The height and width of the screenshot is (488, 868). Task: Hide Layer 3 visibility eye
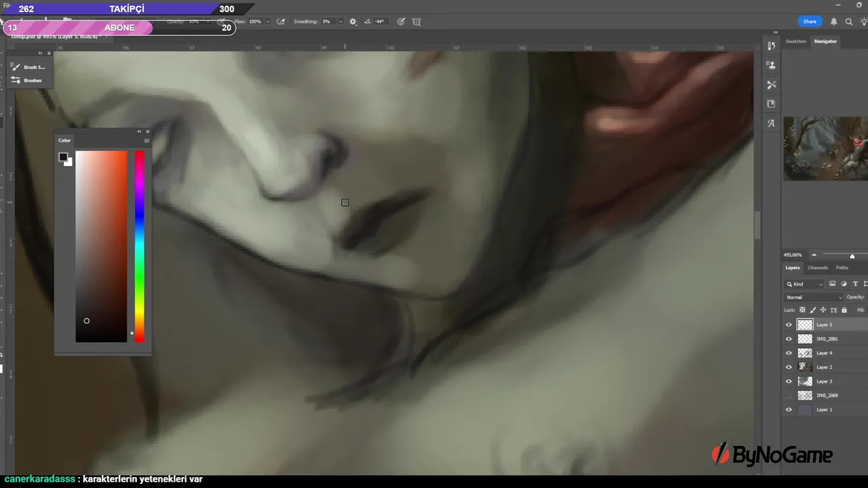789,382
